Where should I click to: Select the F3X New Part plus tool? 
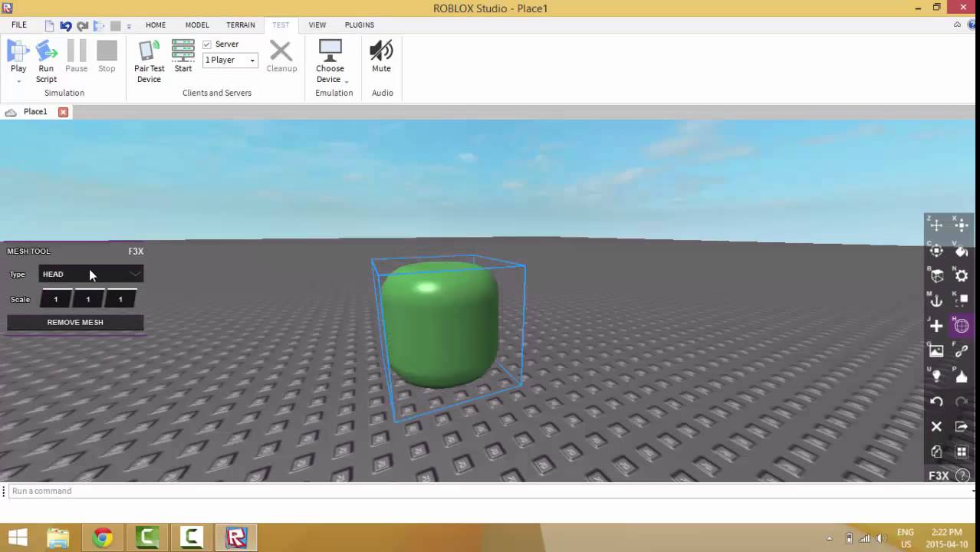pyautogui.click(x=936, y=326)
